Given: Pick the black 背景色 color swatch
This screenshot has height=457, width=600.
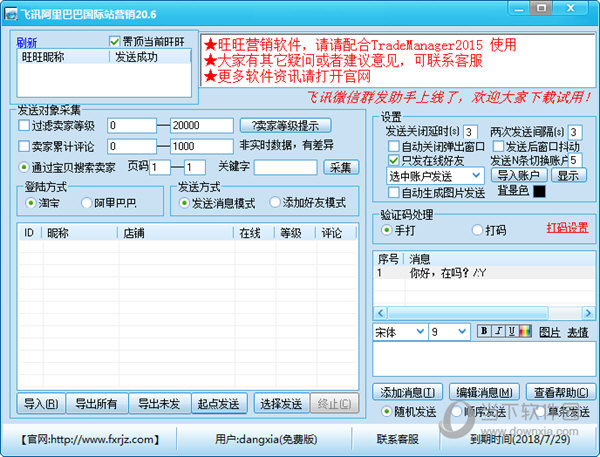Looking at the screenshot, I should [539, 191].
